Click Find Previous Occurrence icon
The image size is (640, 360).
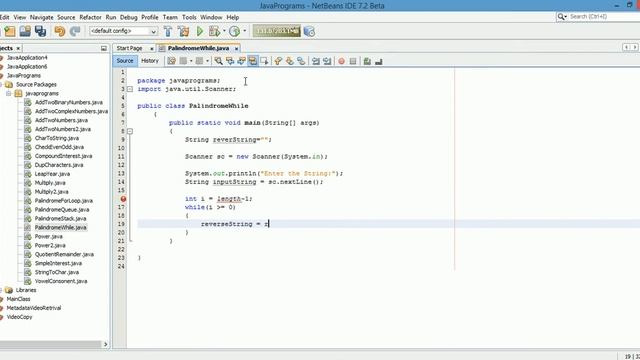pyautogui.click(x=230, y=61)
